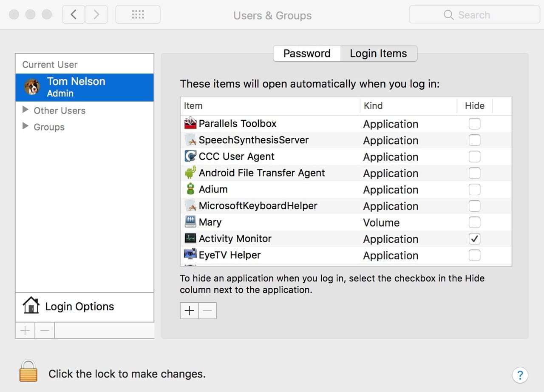Open the help question mark button
544x392 pixels.
(520, 375)
